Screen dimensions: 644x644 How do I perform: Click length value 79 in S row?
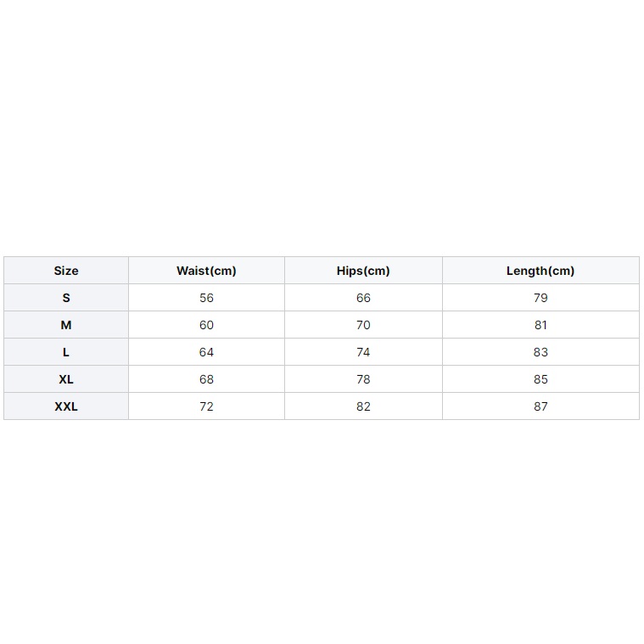coord(540,298)
